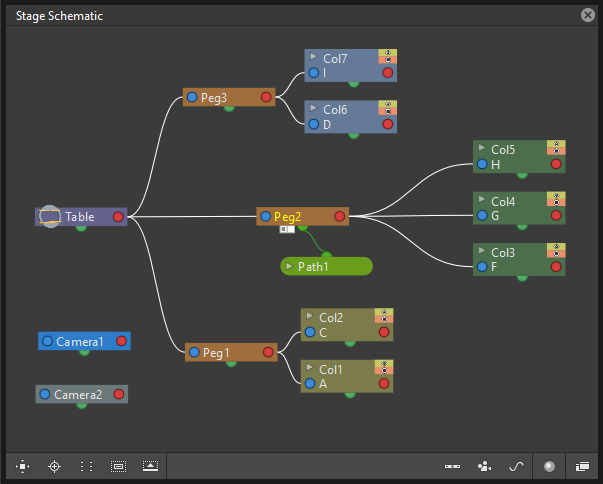Toggle Col7 preview visibility
603x484 pixels.
point(388,53)
